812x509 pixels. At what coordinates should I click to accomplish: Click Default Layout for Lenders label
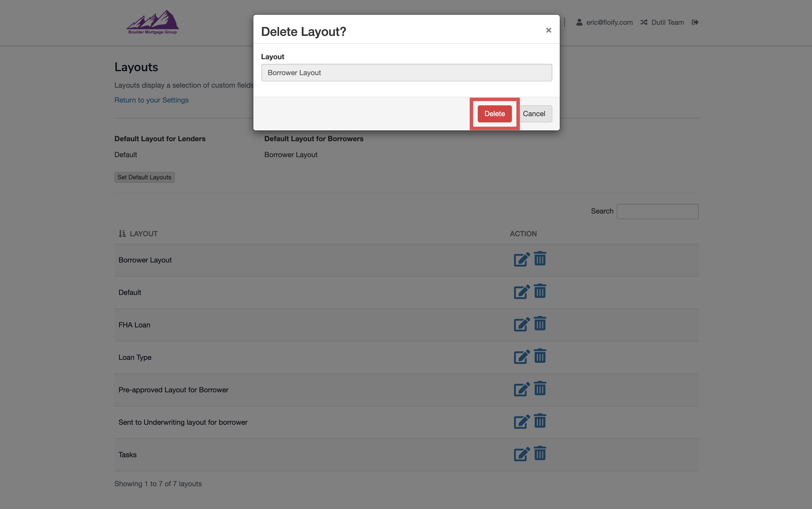pos(159,139)
